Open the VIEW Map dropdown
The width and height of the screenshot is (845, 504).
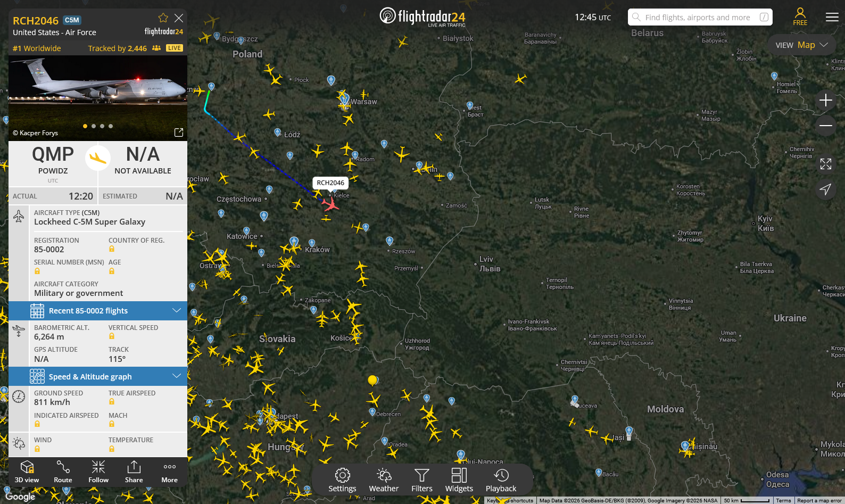pos(802,45)
